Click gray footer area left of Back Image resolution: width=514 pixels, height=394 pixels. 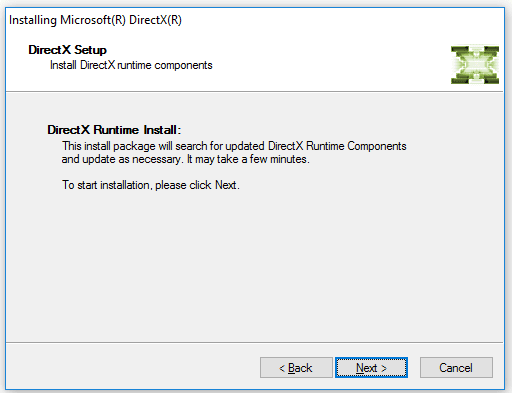click(133, 367)
